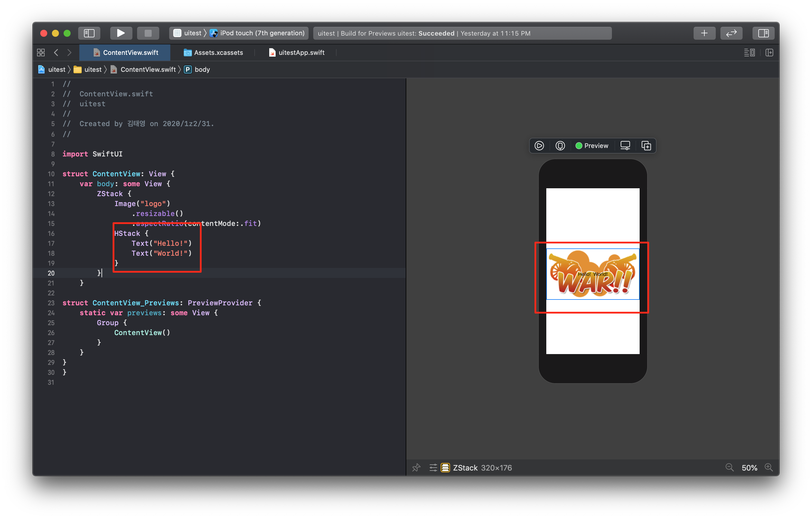The image size is (812, 519).
Task: Start Live Preview play button
Action: (539, 146)
